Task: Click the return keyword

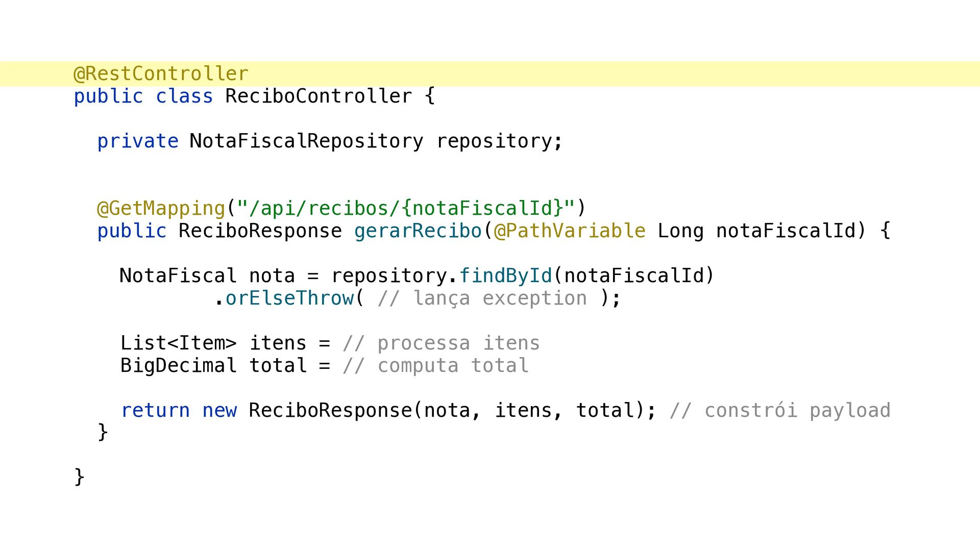Action: 155,411
